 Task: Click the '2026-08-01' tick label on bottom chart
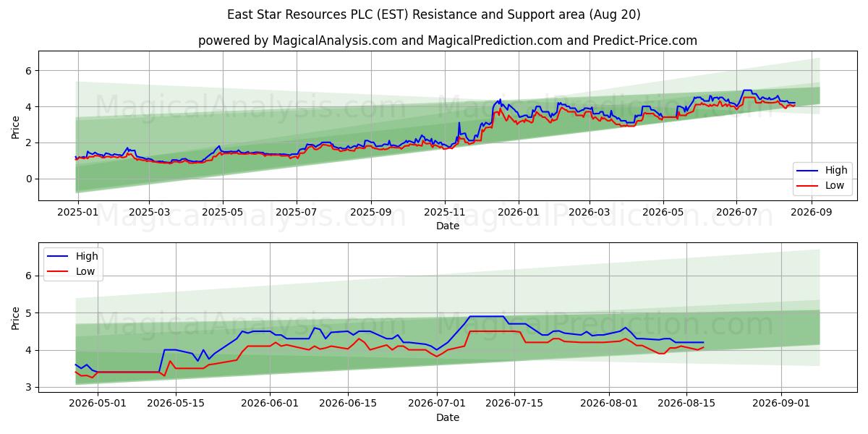pyautogui.click(x=609, y=404)
